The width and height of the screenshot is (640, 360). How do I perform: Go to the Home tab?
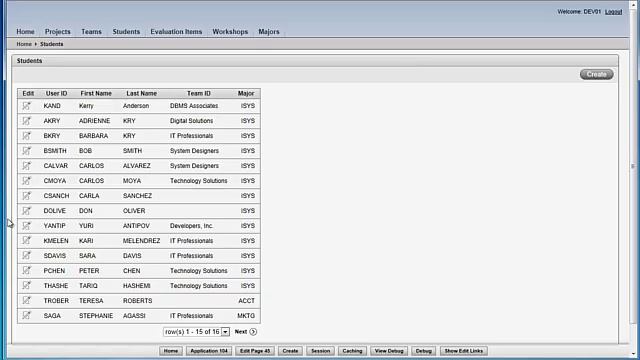click(25, 31)
